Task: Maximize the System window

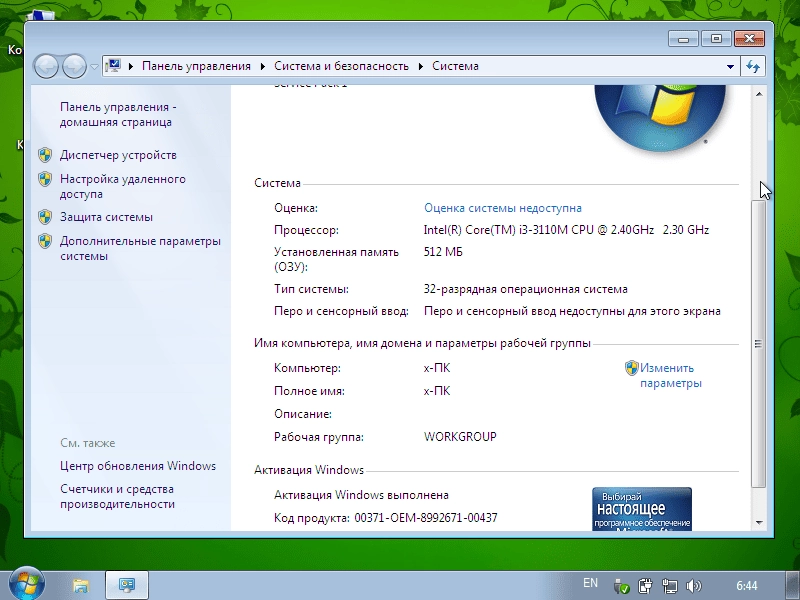Action: tap(716, 39)
